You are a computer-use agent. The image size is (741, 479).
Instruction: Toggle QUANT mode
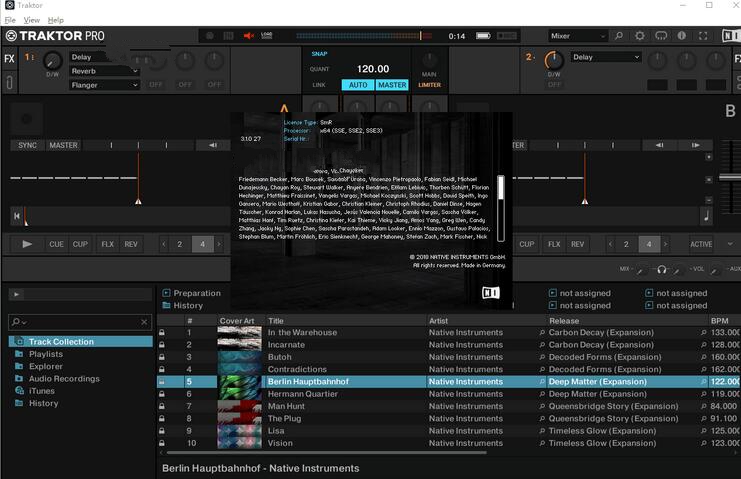click(x=319, y=69)
